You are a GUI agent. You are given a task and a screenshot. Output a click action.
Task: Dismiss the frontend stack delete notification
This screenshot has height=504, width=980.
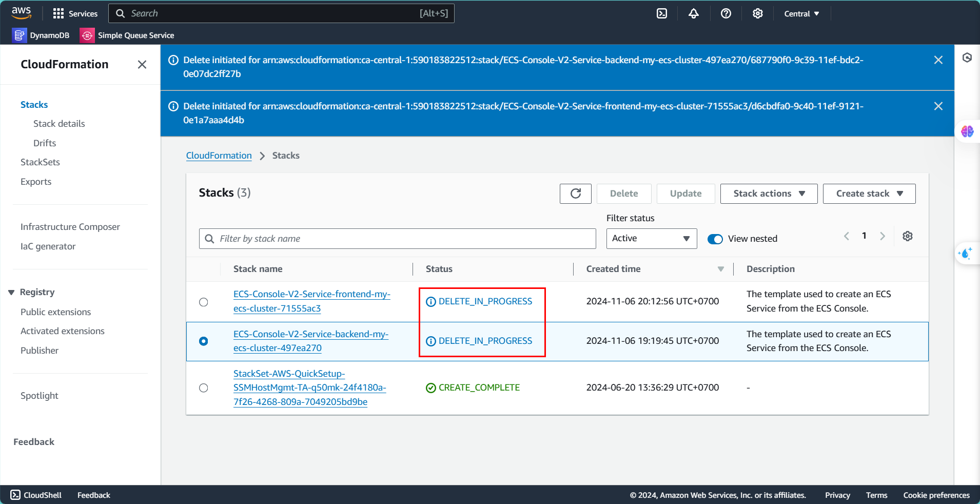coord(938,106)
